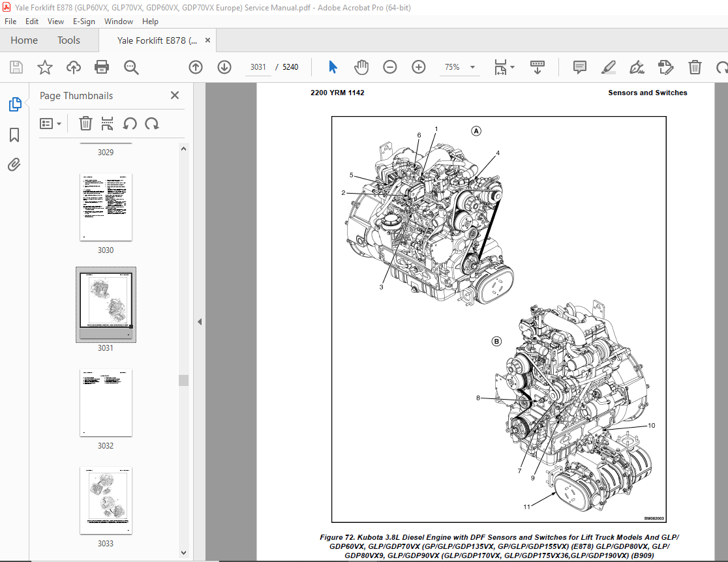Zoom in with the plus button
Viewport: 728px width, 562px height.
pos(419,67)
